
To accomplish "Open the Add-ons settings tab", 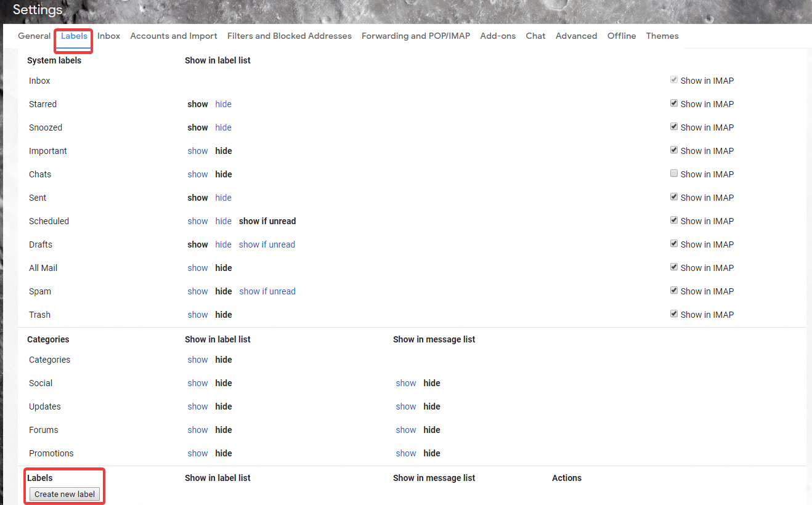I will (498, 36).
